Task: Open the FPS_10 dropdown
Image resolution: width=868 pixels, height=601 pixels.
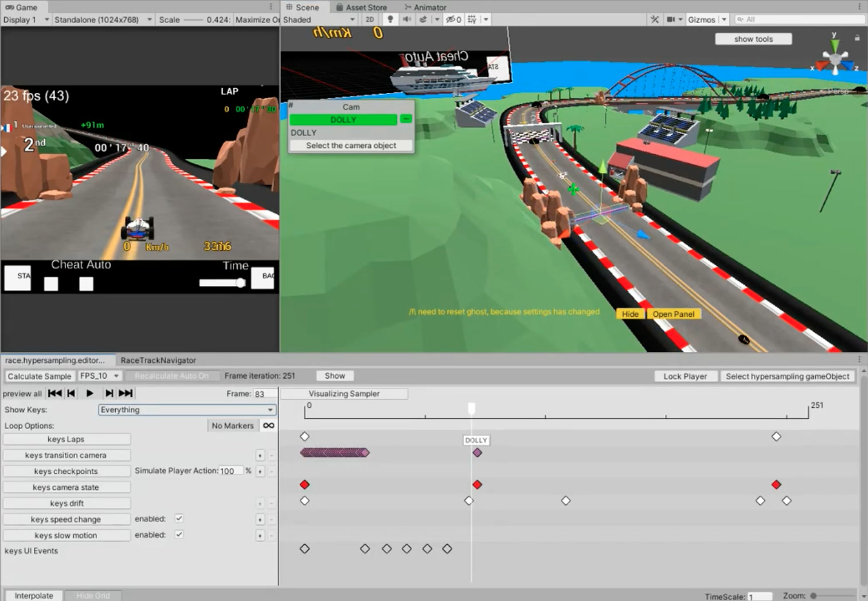Action: click(x=100, y=376)
